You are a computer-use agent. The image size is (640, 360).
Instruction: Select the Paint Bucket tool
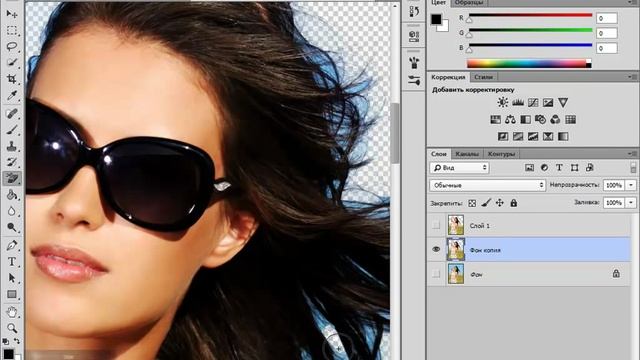pos(11,194)
